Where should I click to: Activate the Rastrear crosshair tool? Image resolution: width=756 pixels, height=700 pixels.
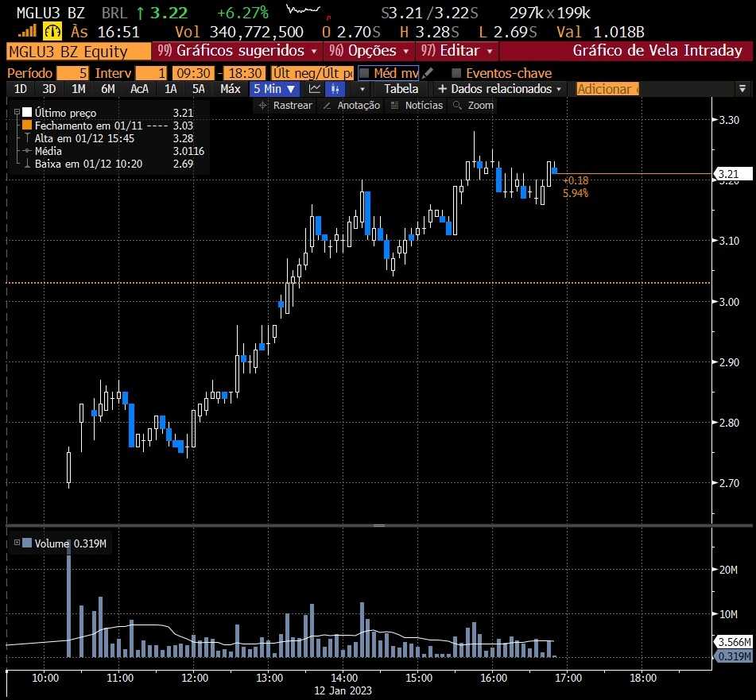(285, 106)
